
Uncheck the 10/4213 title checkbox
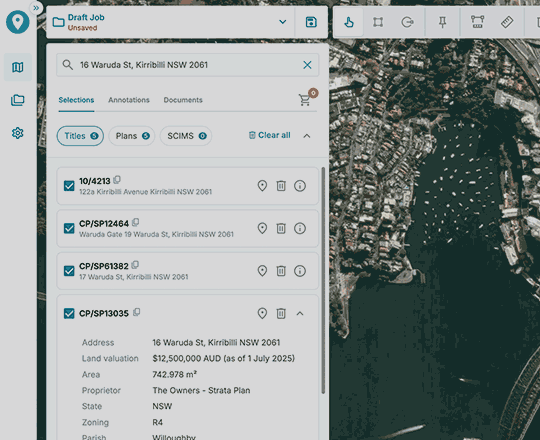pos(69,186)
